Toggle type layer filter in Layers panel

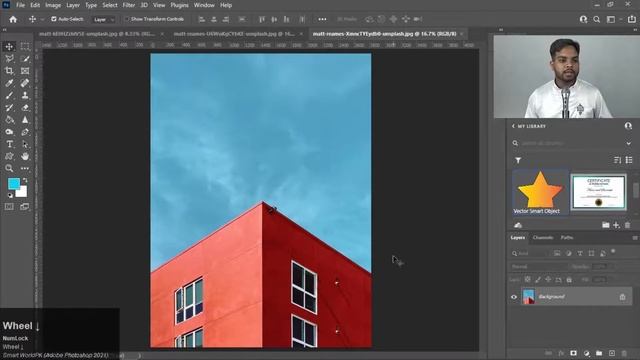pos(580,253)
